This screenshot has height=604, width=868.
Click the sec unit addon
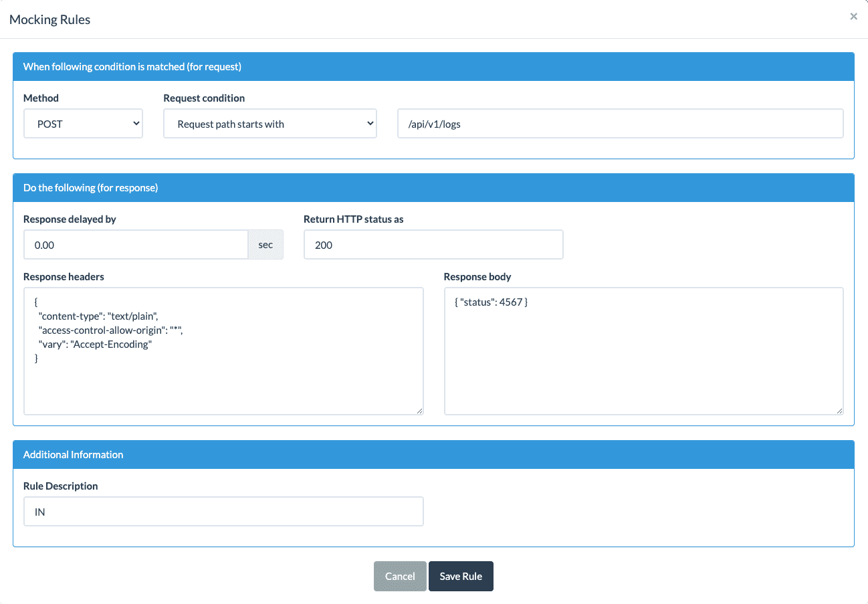point(265,245)
